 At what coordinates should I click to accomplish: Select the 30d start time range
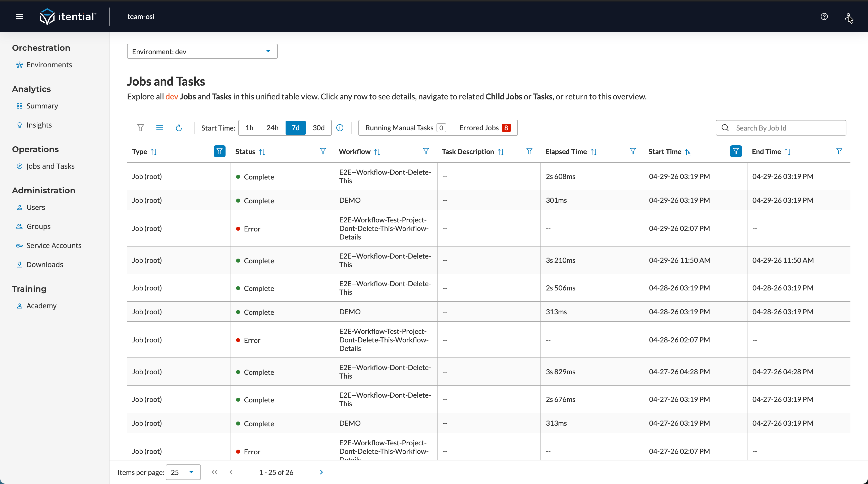(x=318, y=128)
